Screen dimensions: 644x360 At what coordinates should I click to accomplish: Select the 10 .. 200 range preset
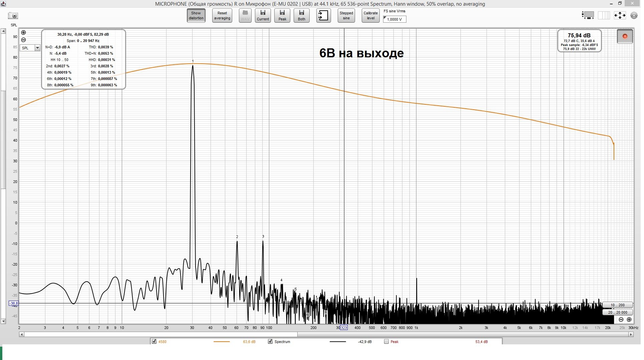coord(617,305)
